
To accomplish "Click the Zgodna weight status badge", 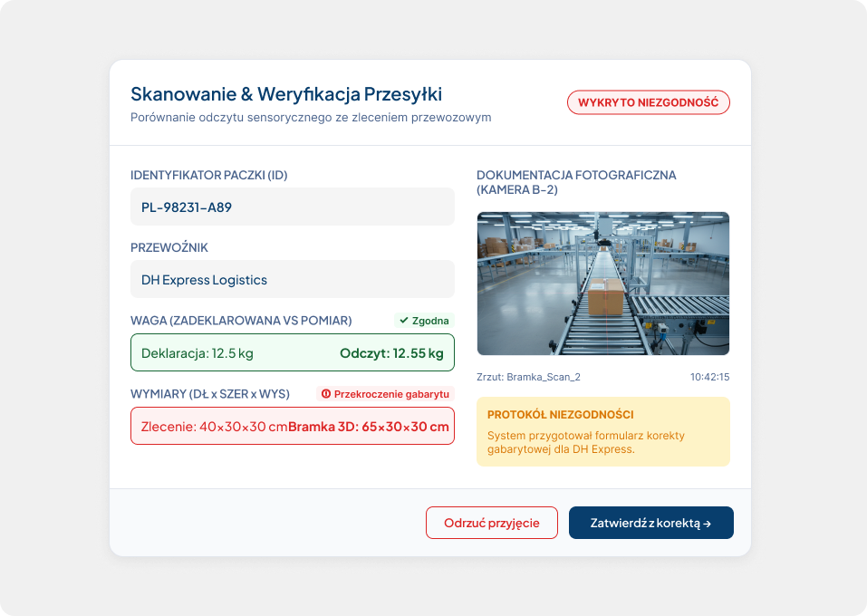I will tap(424, 321).
